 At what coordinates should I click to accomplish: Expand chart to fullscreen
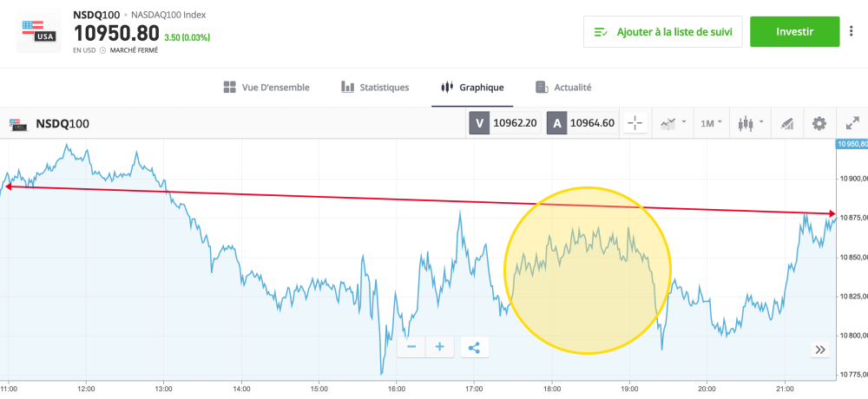pyautogui.click(x=851, y=123)
